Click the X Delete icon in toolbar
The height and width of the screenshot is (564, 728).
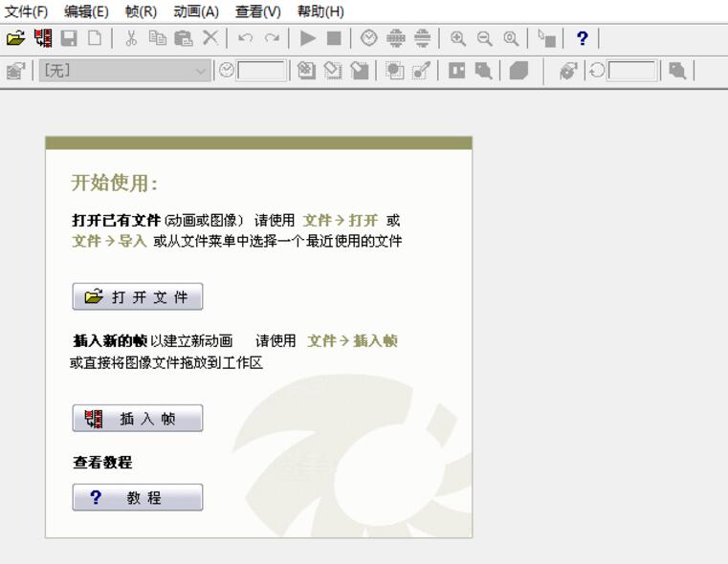click(210, 37)
